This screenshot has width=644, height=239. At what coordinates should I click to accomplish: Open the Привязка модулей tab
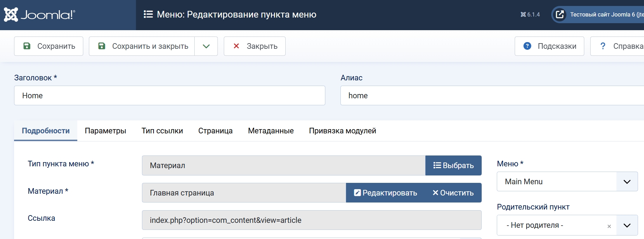pos(343,131)
